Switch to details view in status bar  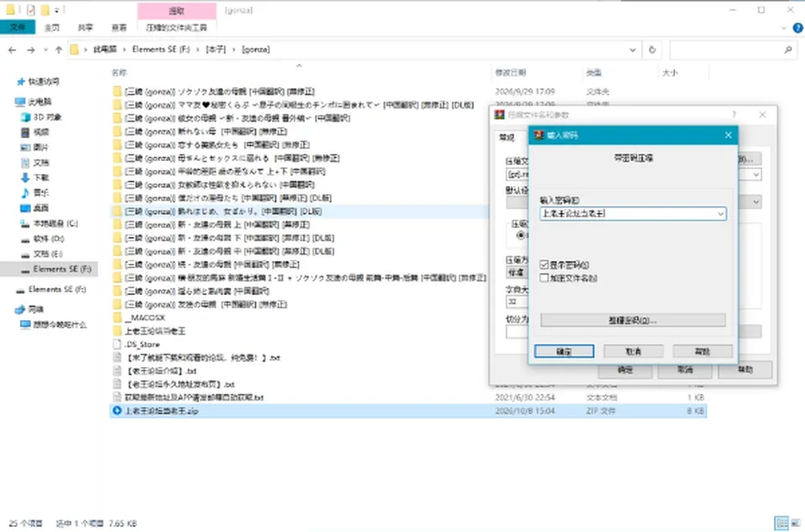coord(782,524)
